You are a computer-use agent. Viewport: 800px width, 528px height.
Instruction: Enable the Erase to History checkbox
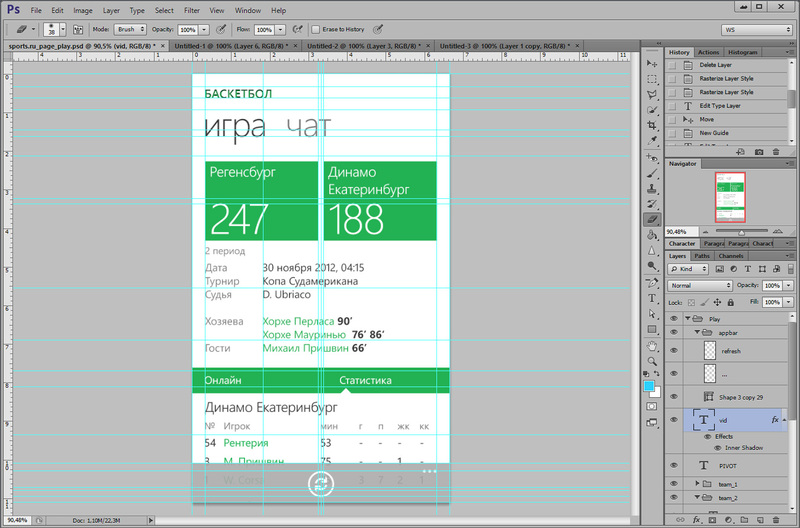pos(317,30)
